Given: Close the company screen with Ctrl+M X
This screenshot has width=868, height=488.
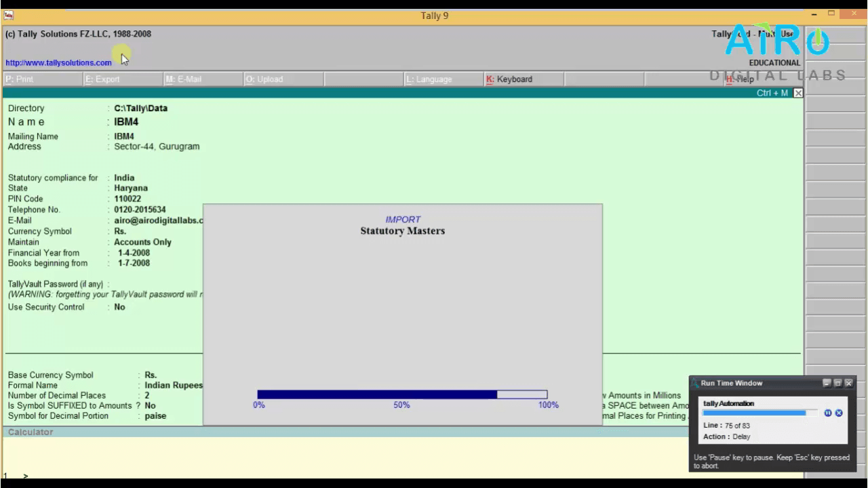Looking at the screenshot, I should coord(797,93).
